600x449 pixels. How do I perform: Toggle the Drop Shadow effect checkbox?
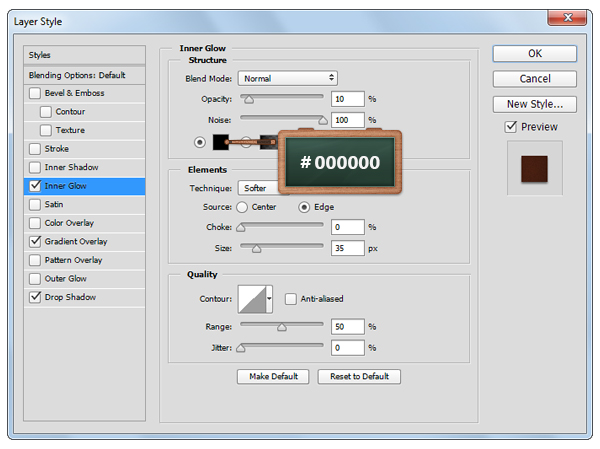(x=36, y=297)
